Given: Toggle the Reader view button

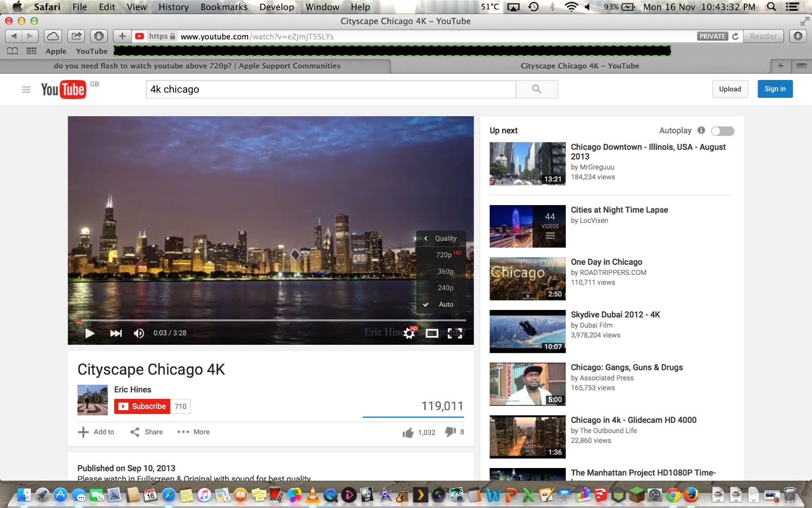Looking at the screenshot, I should pos(764,36).
